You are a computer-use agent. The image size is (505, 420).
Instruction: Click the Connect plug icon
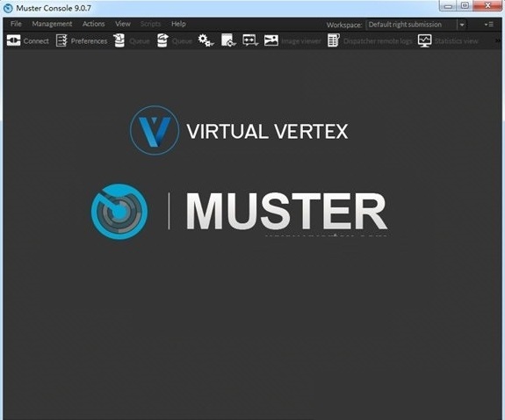pos(13,40)
